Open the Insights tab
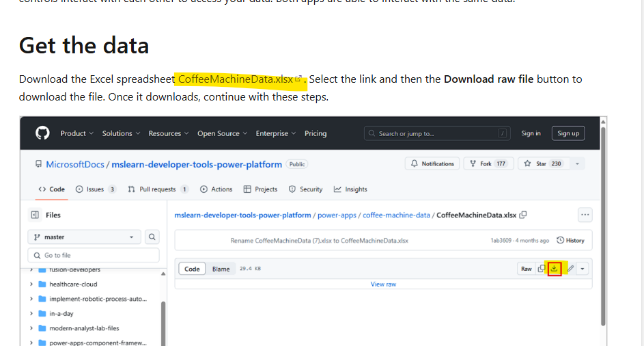This screenshot has height=346, width=644. coord(350,189)
